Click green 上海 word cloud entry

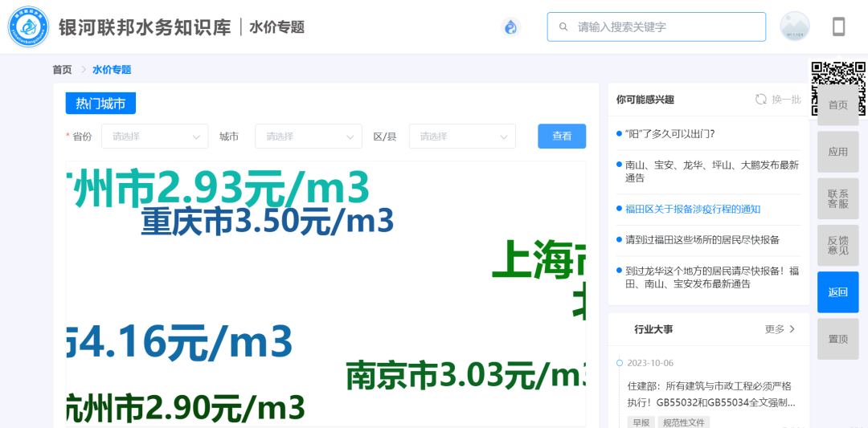coord(539,260)
